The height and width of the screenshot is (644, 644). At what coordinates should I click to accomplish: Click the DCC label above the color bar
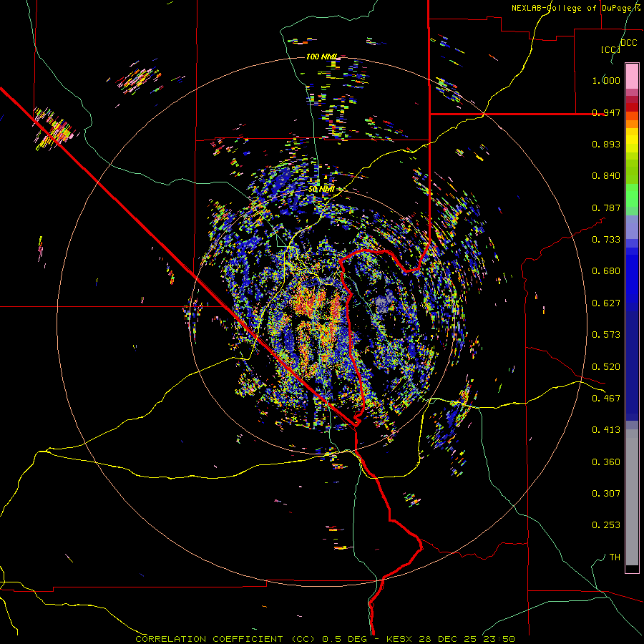click(x=628, y=43)
